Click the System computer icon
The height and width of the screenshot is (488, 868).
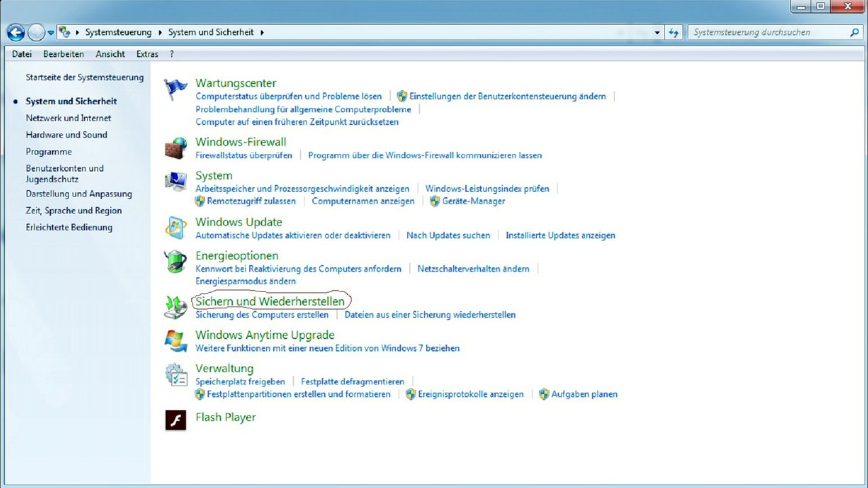click(x=176, y=182)
